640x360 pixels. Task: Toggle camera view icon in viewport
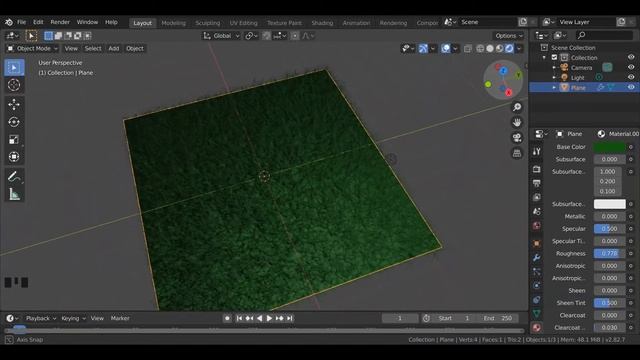pyautogui.click(x=517, y=138)
